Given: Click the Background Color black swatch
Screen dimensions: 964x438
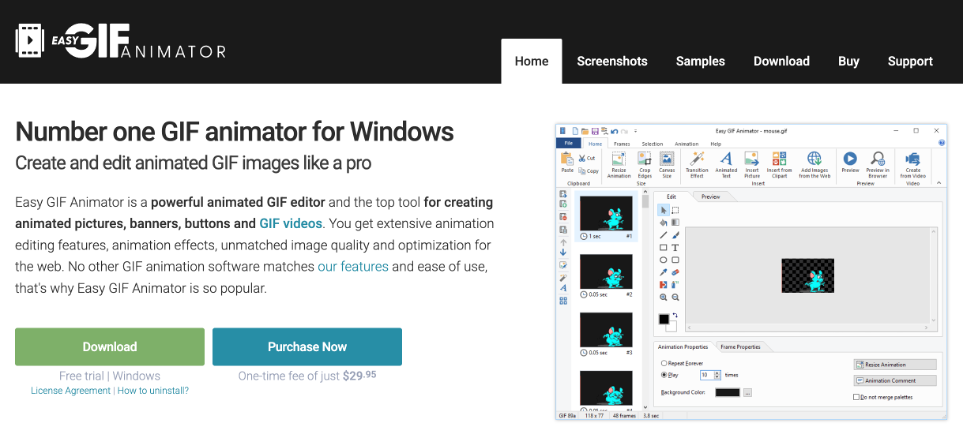Looking at the screenshot, I should point(727,392).
